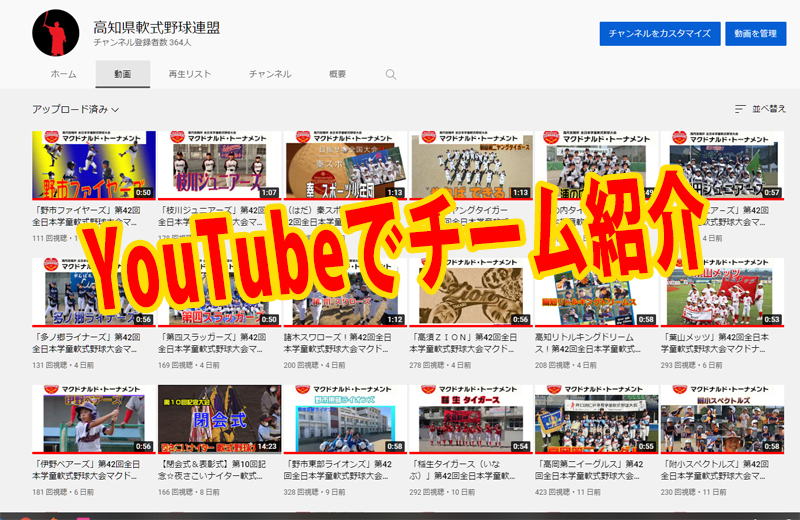Click the 動画を管理 button
Viewport: 800px width, 520px height.
click(x=756, y=34)
